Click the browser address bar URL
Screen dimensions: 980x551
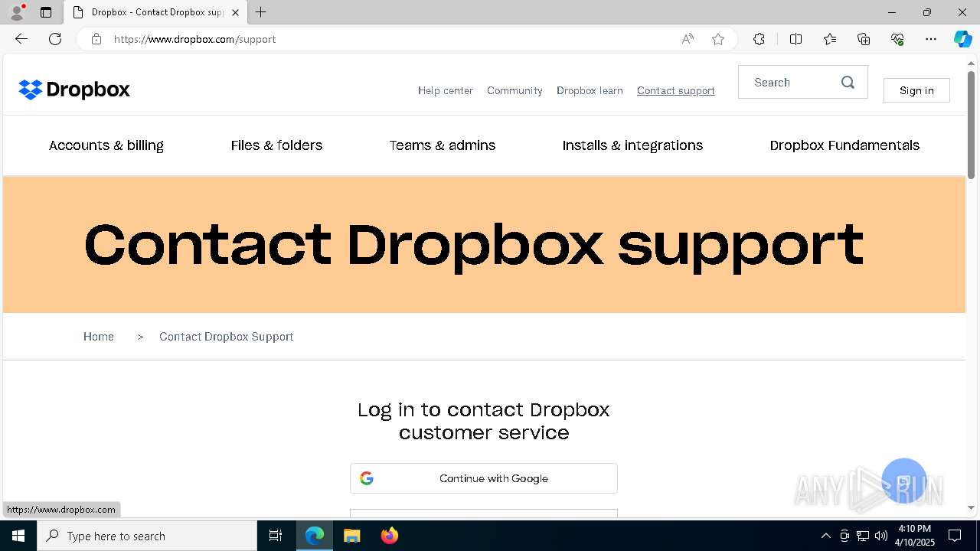(x=195, y=39)
